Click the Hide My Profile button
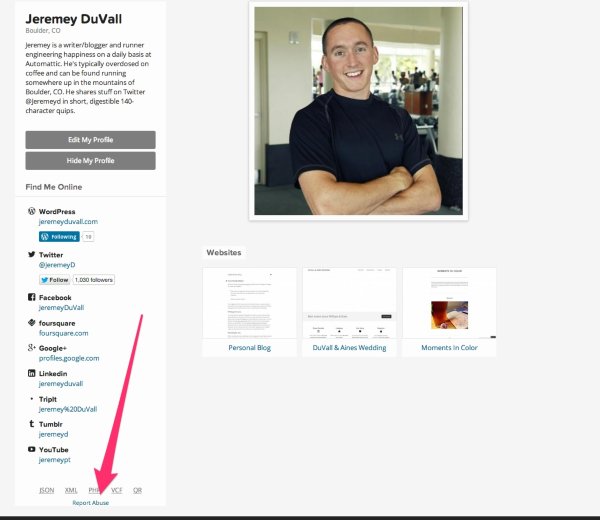 click(90, 161)
